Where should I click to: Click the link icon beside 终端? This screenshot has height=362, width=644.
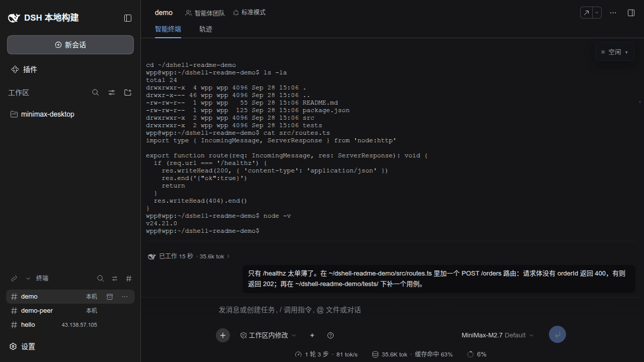coord(14,278)
